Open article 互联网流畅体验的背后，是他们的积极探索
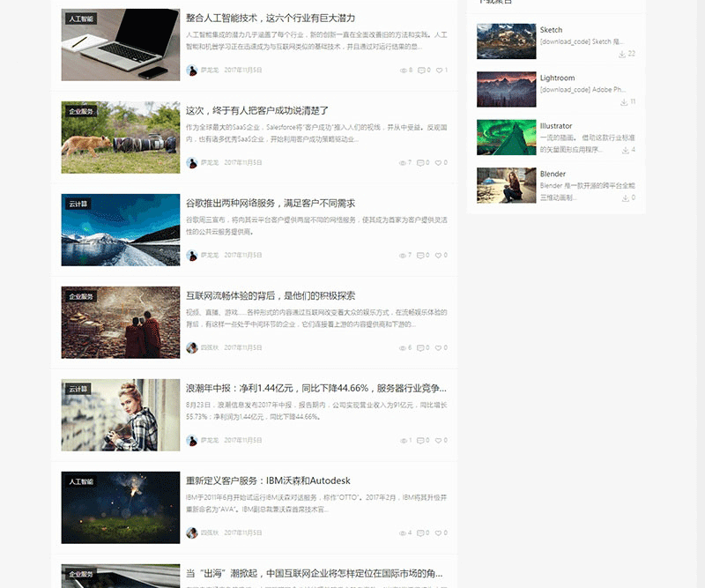 (271, 296)
